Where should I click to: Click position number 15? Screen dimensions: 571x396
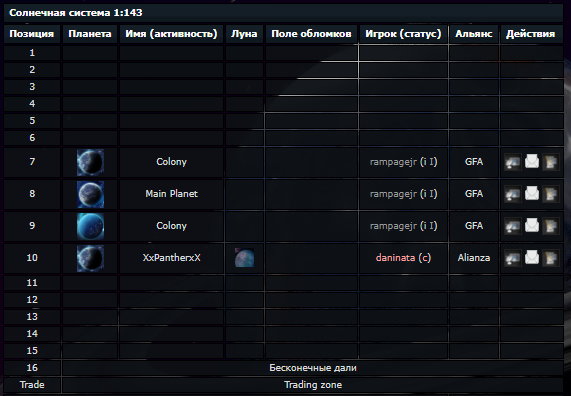point(32,350)
